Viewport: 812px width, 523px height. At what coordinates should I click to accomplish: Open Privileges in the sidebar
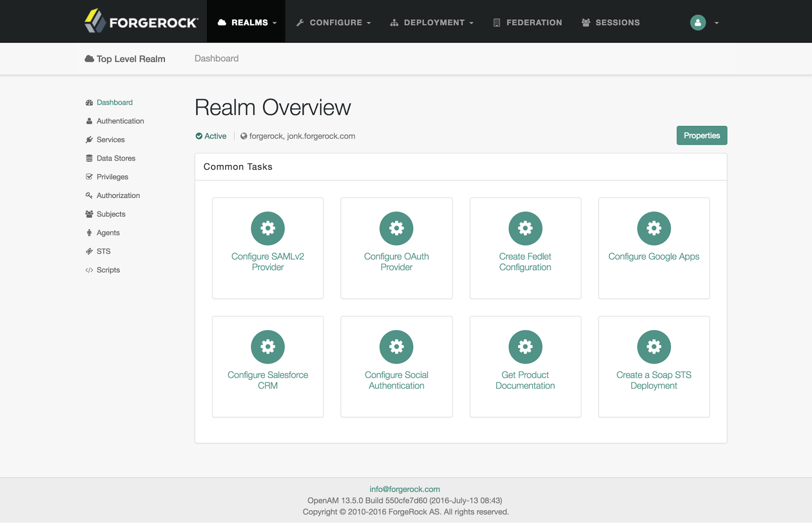pyautogui.click(x=112, y=177)
